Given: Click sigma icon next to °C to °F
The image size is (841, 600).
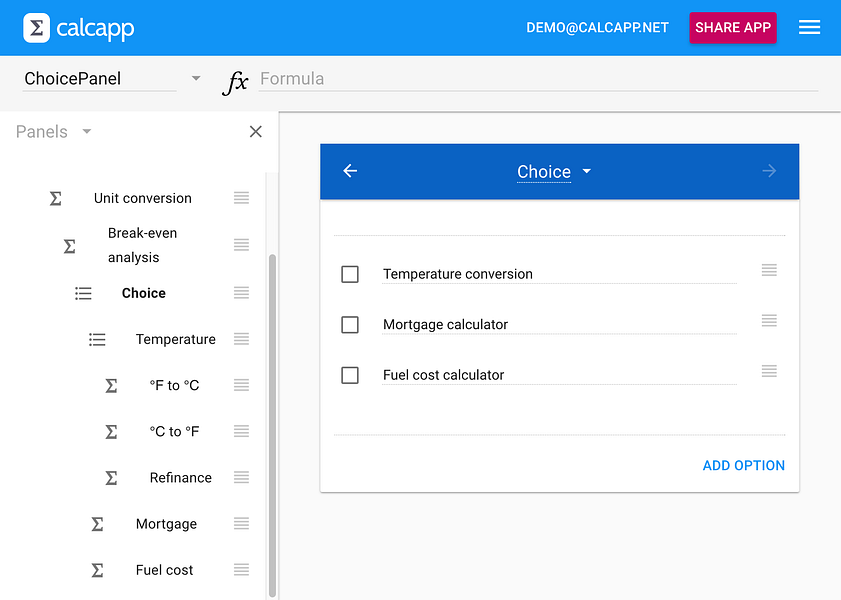Looking at the screenshot, I should [111, 432].
